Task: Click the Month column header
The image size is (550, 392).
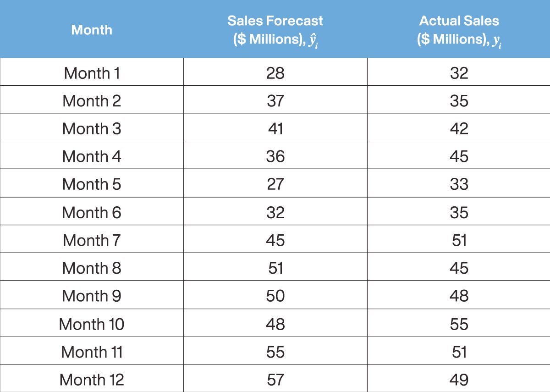Action: (x=92, y=30)
